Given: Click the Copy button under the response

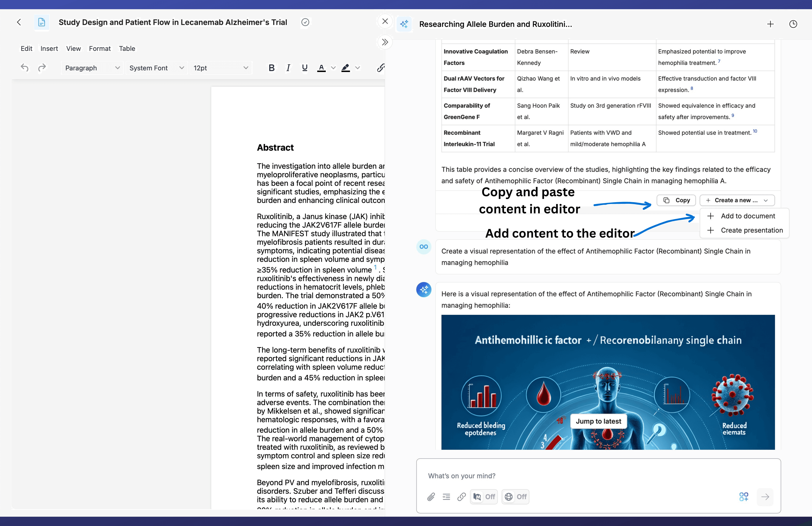Looking at the screenshot, I should tap(676, 200).
